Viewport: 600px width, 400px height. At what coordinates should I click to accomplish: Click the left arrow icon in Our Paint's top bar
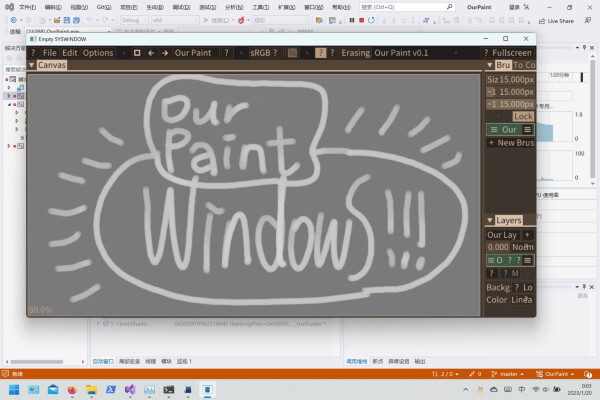pyautogui.click(x=151, y=53)
